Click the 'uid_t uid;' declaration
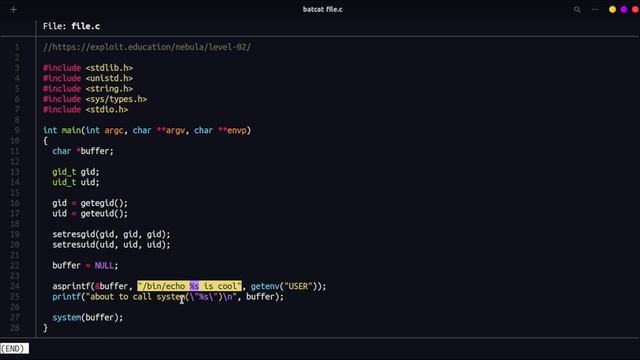Screen dimensions: 640x360 click(76, 182)
